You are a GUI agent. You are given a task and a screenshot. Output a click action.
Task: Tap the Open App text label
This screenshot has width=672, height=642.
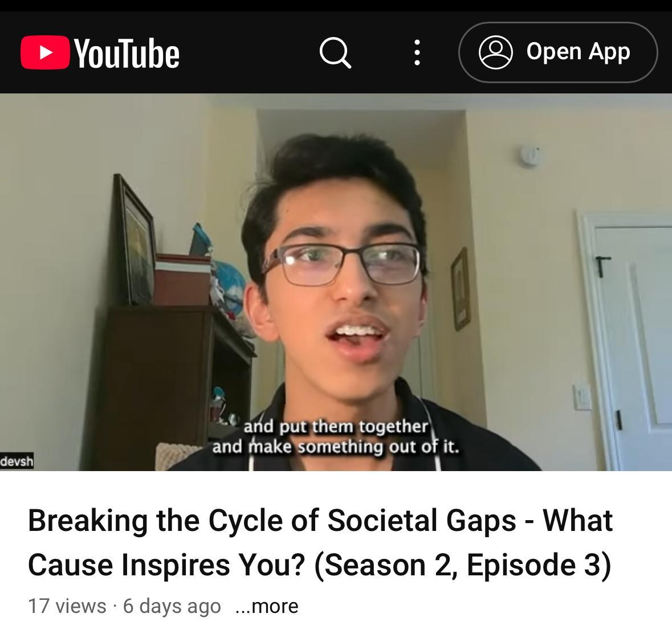tap(578, 52)
